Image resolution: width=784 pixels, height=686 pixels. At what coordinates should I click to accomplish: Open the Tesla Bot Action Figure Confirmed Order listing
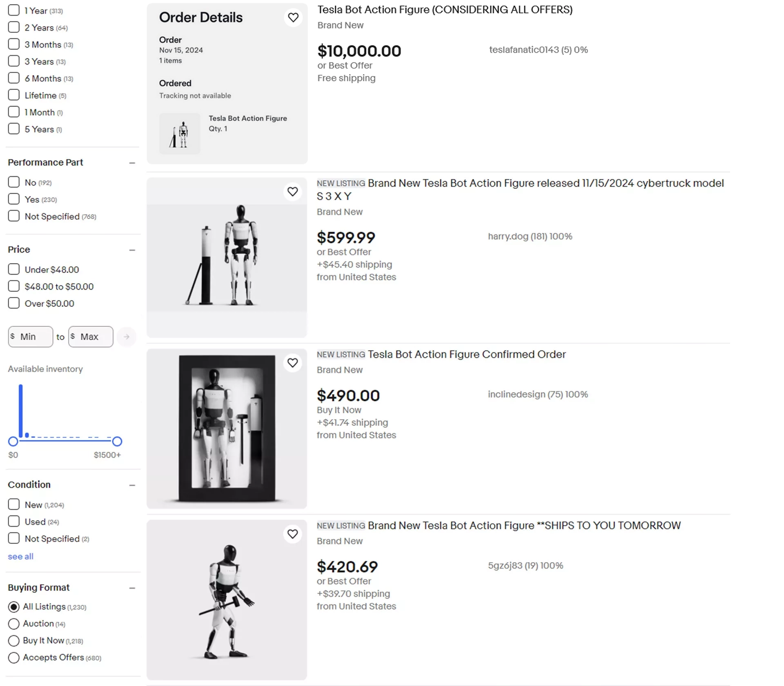466,354
